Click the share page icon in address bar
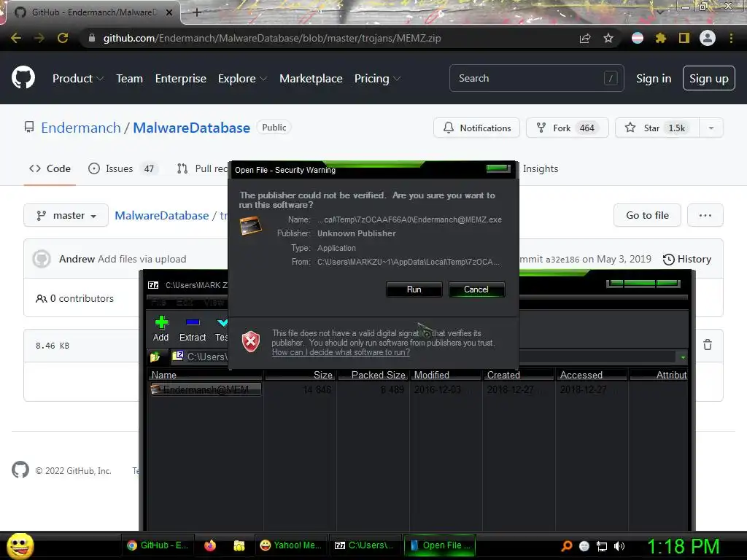This screenshot has height=560, width=747. pos(585,38)
